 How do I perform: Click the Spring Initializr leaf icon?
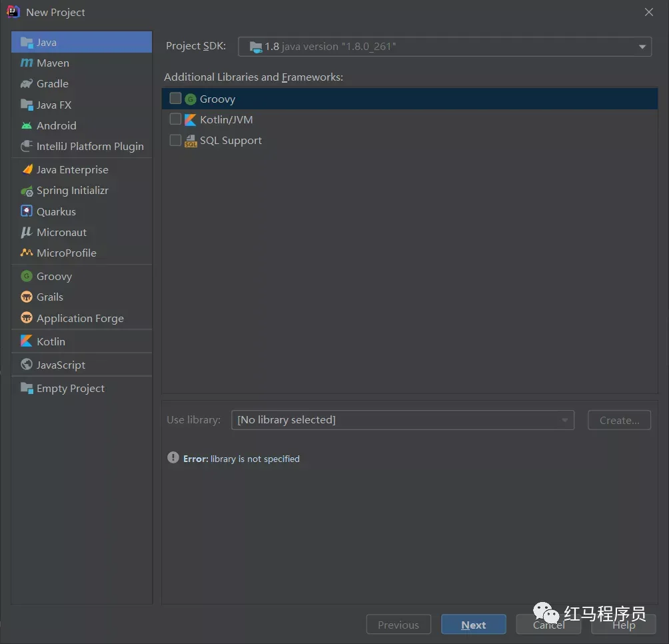click(27, 191)
